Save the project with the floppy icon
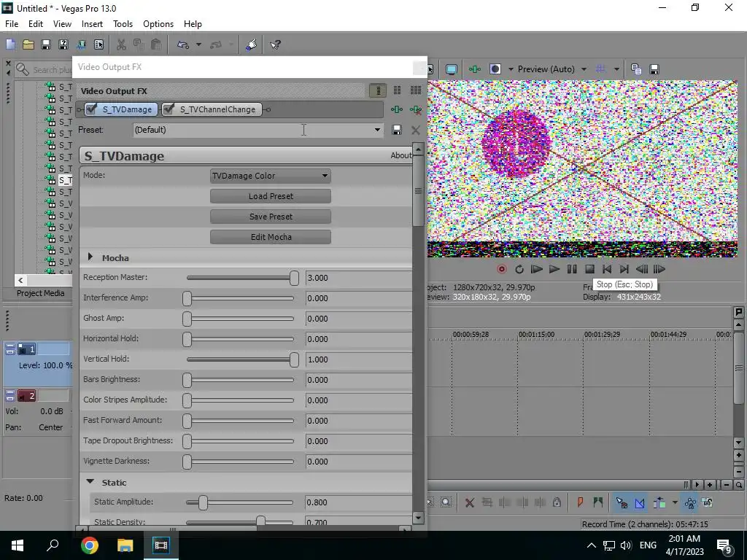The height and width of the screenshot is (560, 747). pyautogui.click(x=46, y=44)
